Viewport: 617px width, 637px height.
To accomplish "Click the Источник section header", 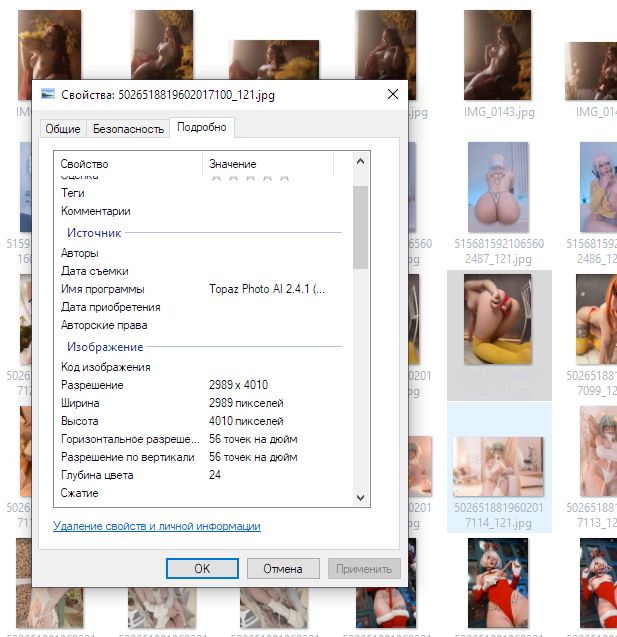I will pyautogui.click(x=94, y=233).
